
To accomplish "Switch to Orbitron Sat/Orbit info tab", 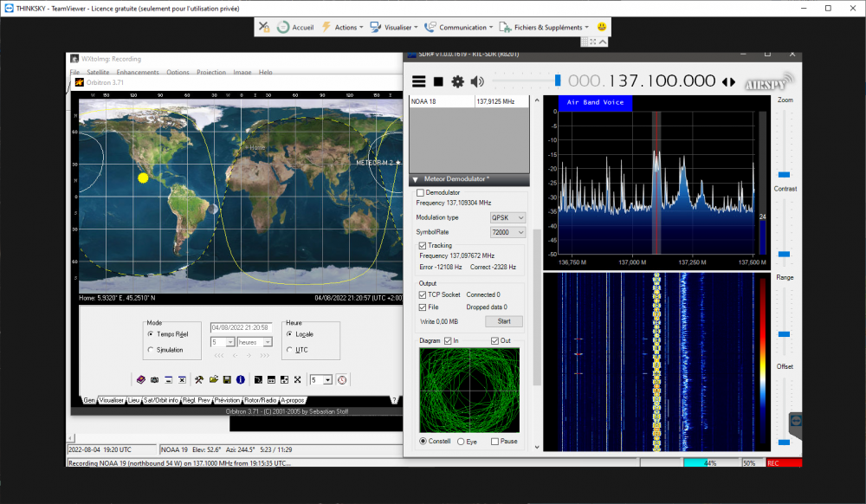I will pos(161,400).
